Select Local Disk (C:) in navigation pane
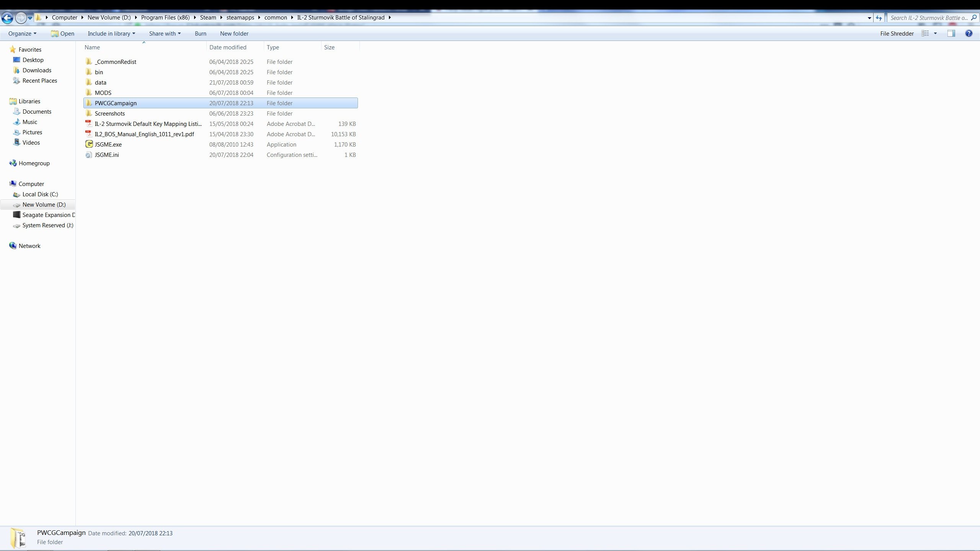 click(40, 194)
